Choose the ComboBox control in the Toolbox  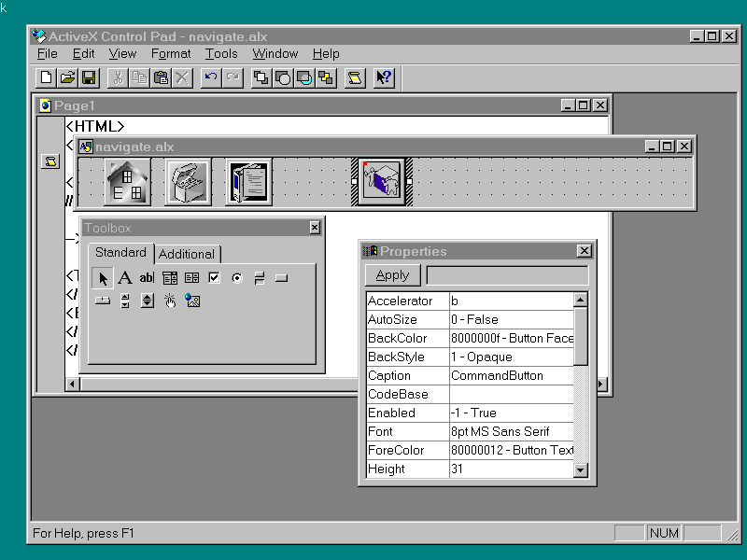[170, 278]
